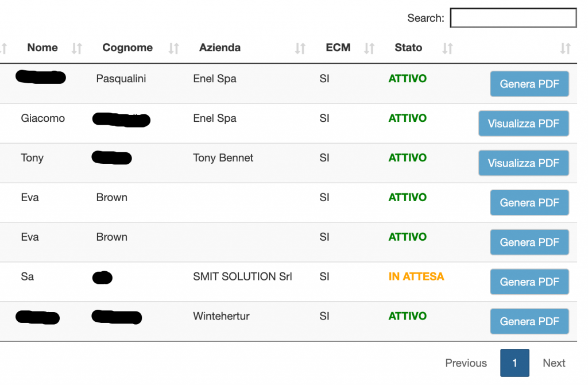Sort table by the Cognome header text
The height and width of the screenshot is (385, 588).
tap(127, 48)
